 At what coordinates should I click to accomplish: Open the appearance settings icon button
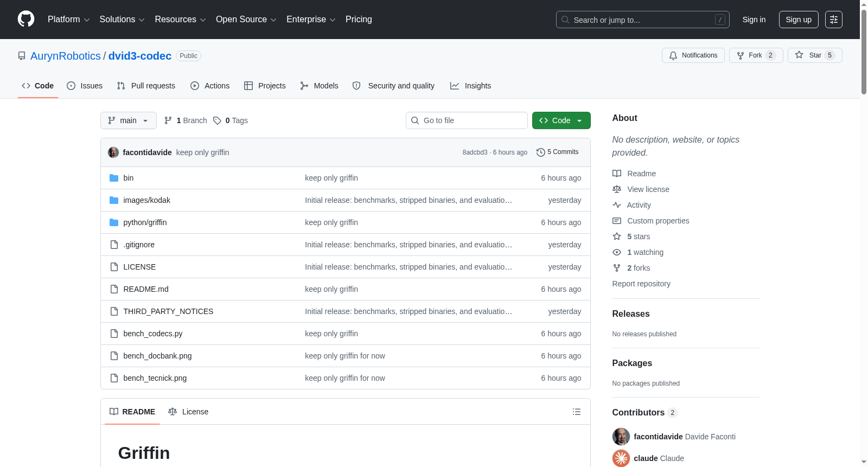(834, 20)
